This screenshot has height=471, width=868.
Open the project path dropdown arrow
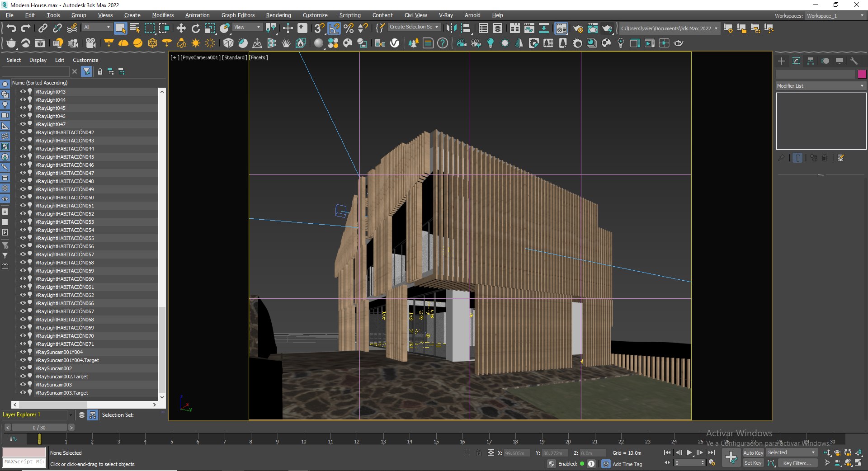tap(716, 28)
